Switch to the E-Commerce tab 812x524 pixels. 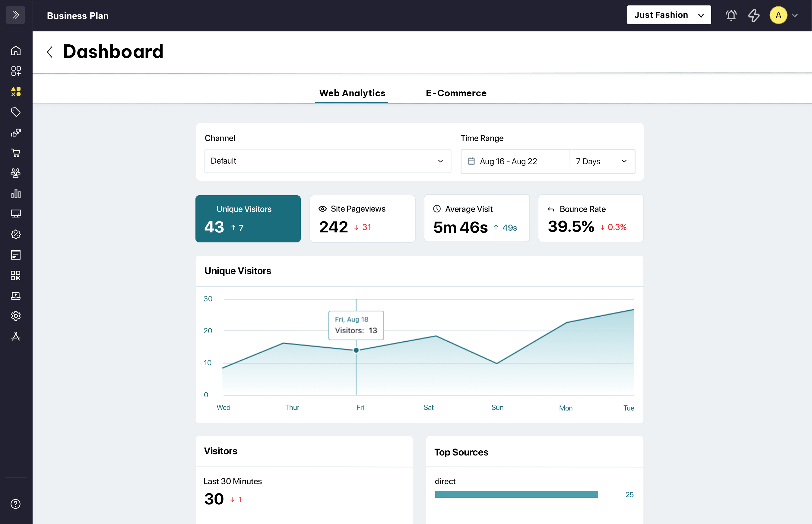456,93
